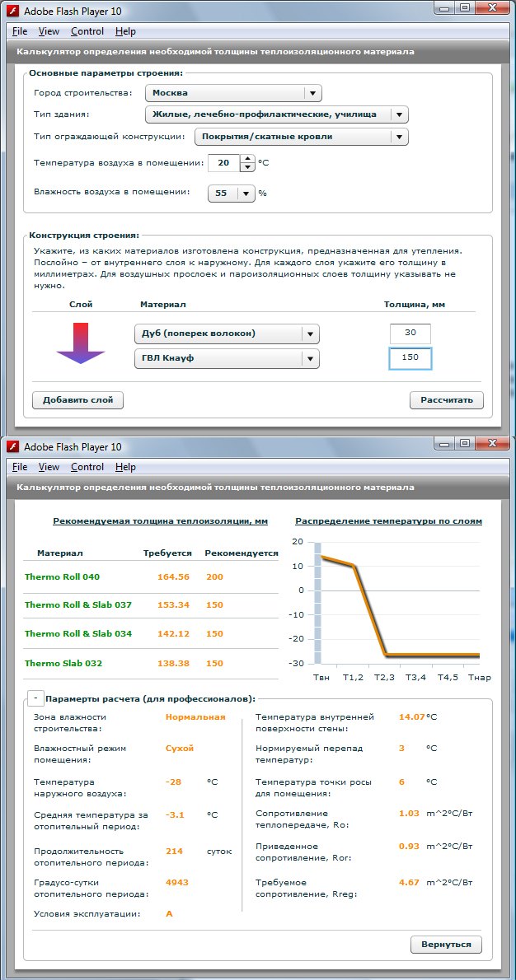Click the thickness field showing 150
Viewport: 516px width, 980px height.
410,358
